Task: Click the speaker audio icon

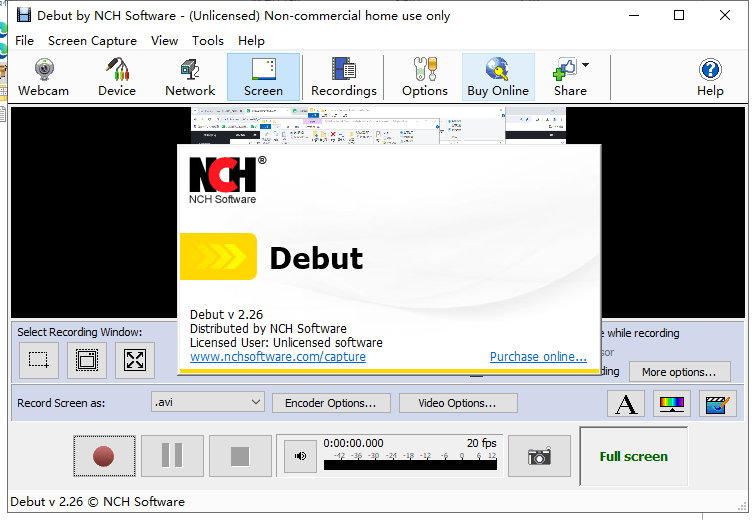Action: [300, 456]
